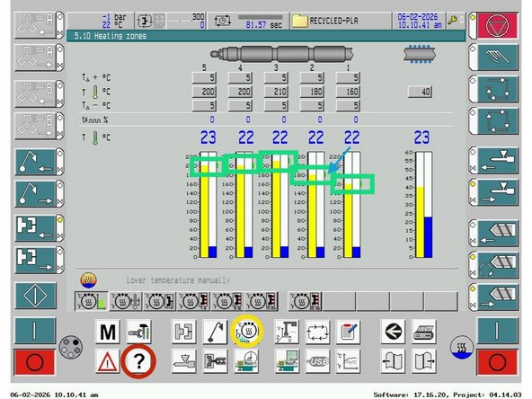This screenshot has height=399, width=532.
Task: Open the temperature curve graph icon
Action: (348, 361)
